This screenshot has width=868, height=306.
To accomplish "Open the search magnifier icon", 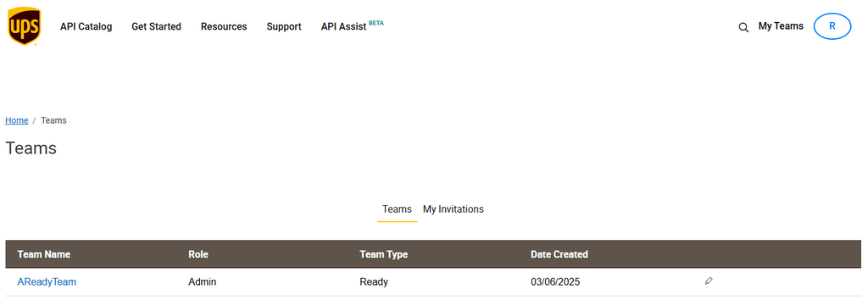I will pos(743,27).
